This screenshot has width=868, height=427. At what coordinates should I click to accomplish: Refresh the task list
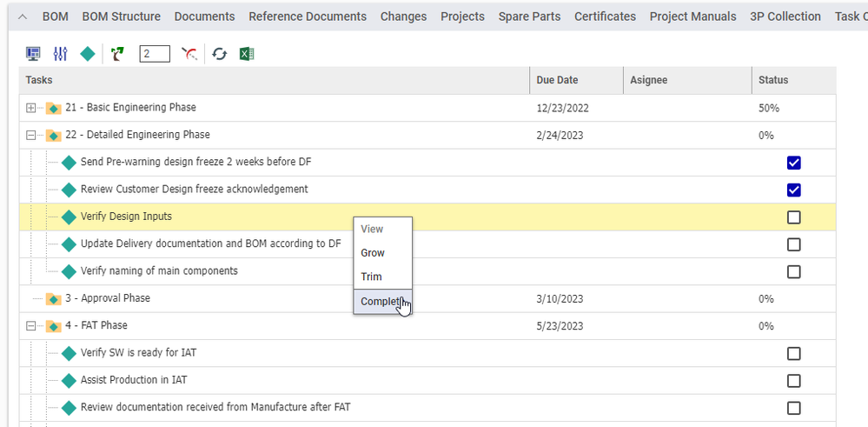point(220,54)
